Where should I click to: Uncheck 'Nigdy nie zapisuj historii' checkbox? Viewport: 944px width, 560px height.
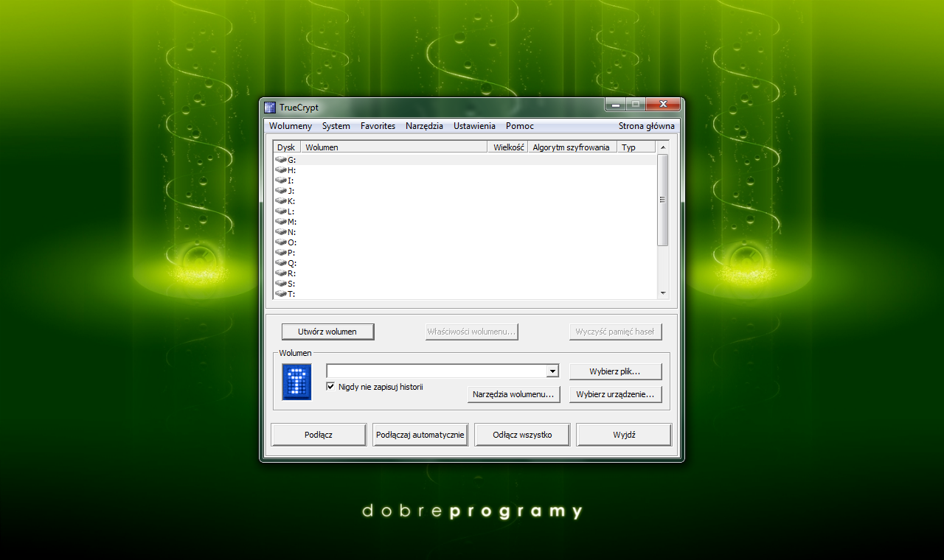click(331, 386)
